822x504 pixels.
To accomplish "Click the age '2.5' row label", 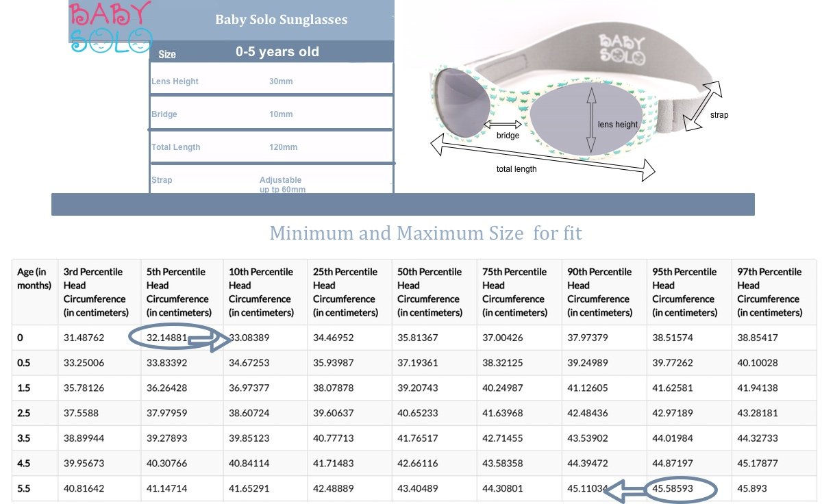I will click(24, 414).
